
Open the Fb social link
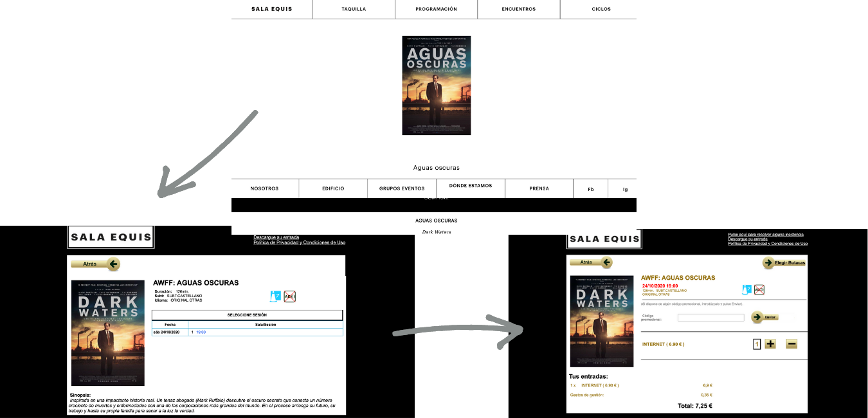click(x=591, y=189)
